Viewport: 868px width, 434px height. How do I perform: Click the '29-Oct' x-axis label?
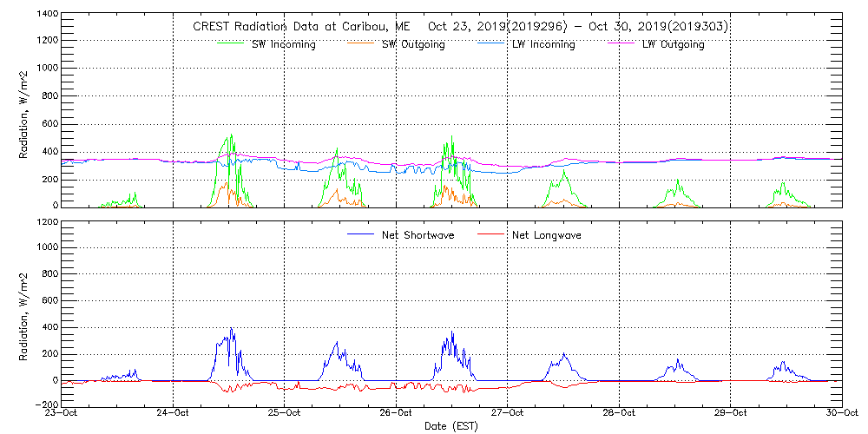pyautogui.click(x=730, y=413)
